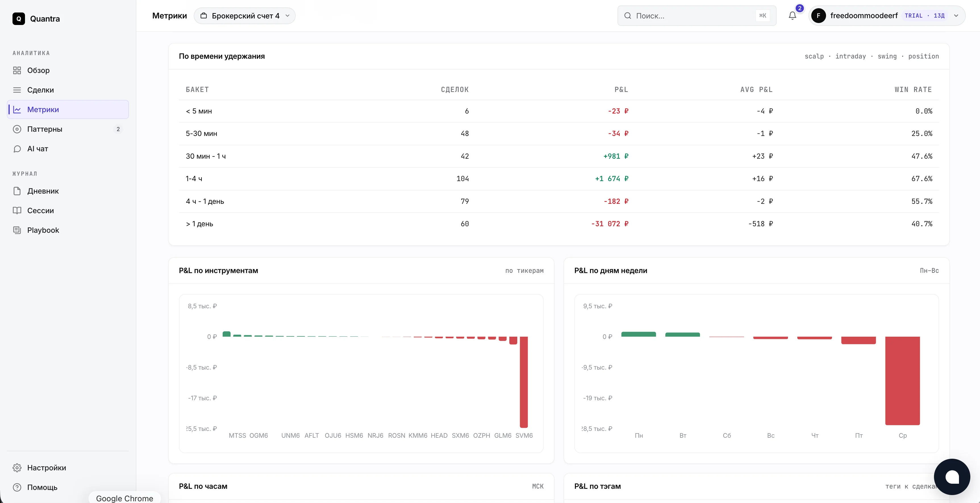Open notifications bell icon

pos(793,16)
